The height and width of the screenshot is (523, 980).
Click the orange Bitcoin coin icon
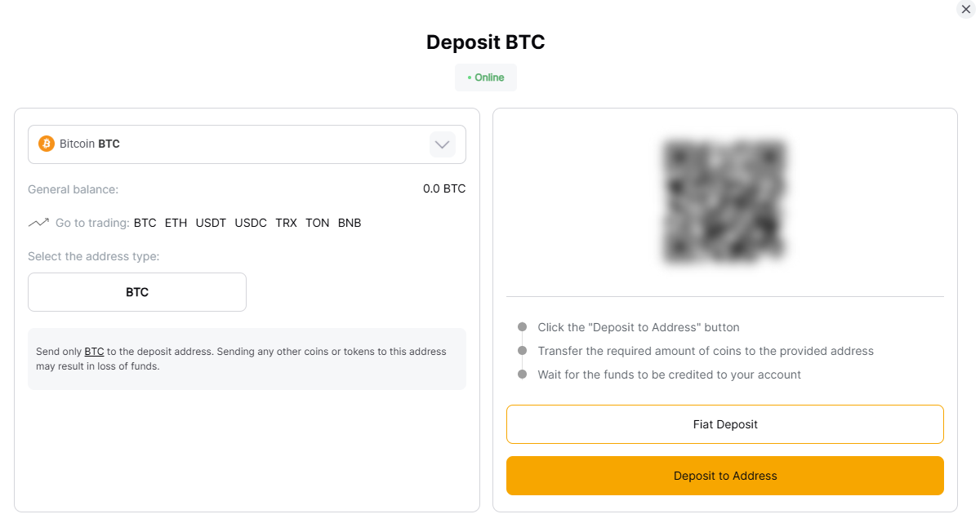click(x=47, y=144)
